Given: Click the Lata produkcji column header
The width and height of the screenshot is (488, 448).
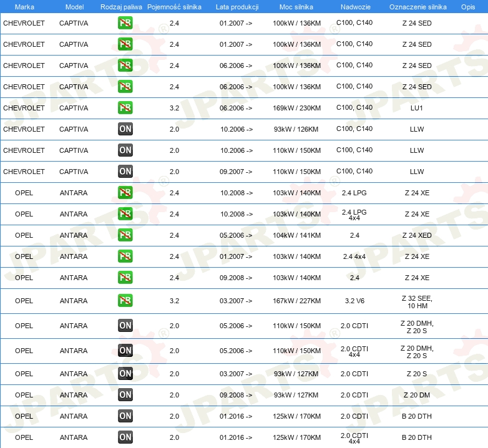Looking at the screenshot, I should click(237, 6).
